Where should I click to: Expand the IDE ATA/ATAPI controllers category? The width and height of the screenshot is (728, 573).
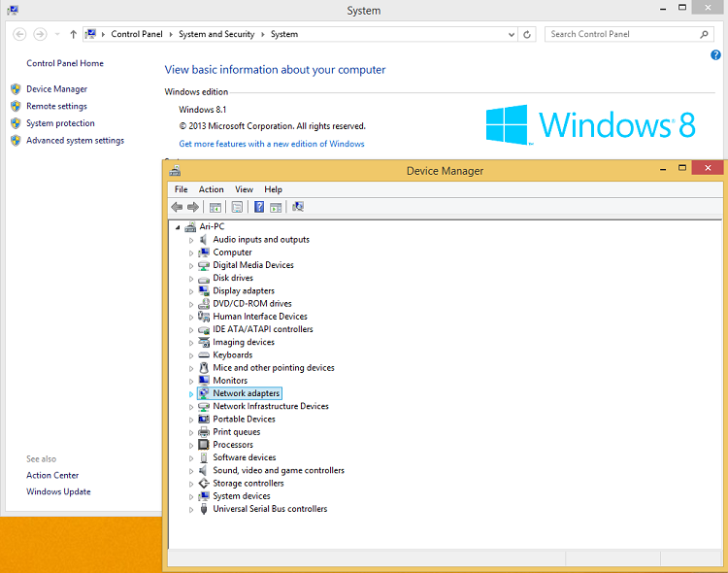coord(191,330)
